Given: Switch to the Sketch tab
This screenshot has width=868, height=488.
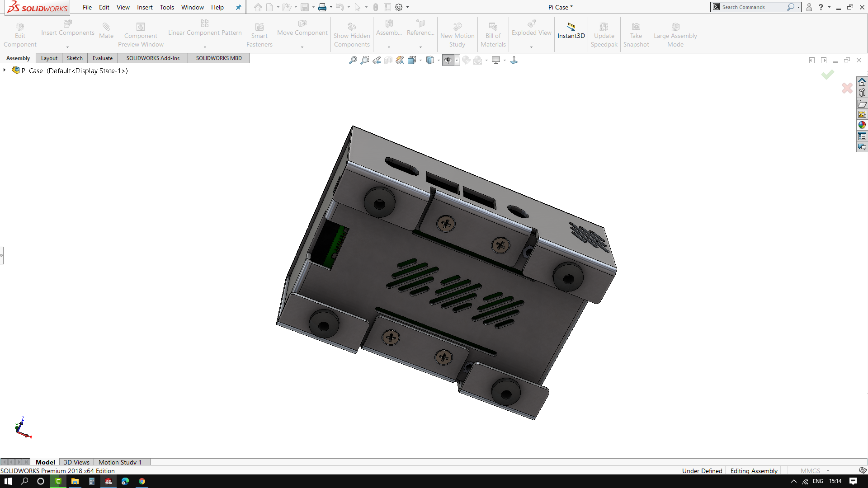Looking at the screenshot, I should pyautogui.click(x=75, y=58).
